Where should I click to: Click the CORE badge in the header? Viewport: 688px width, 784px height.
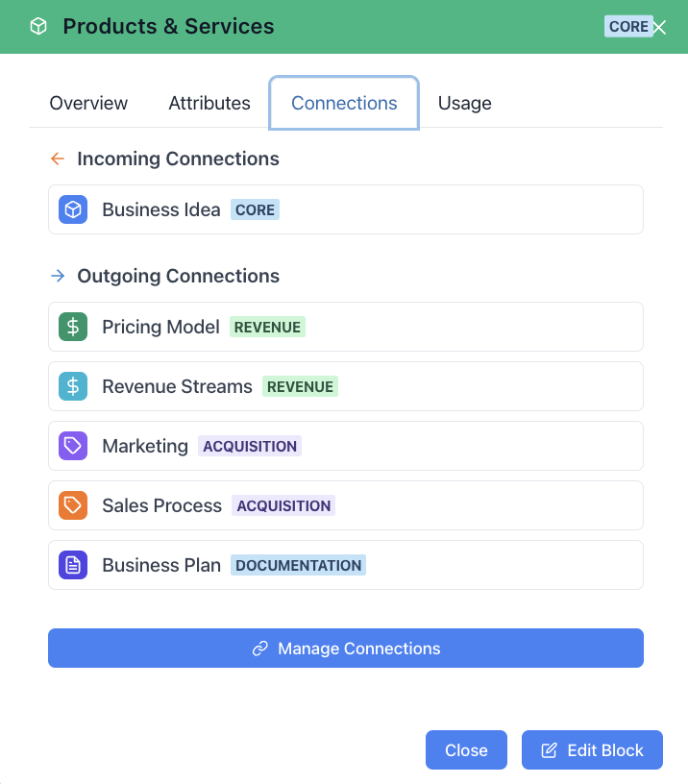point(628,27)
